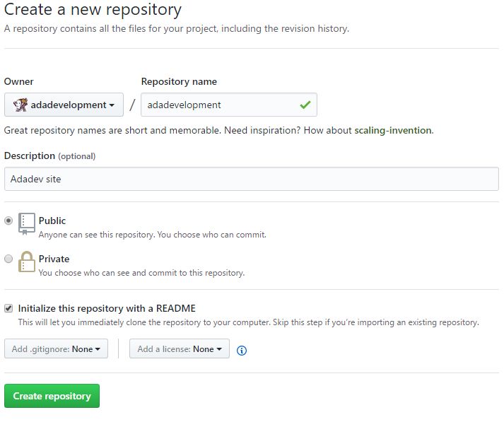Click the Description (optional) label
The height and width of the screenshot is (422, 504).
(x=49, y=156)
